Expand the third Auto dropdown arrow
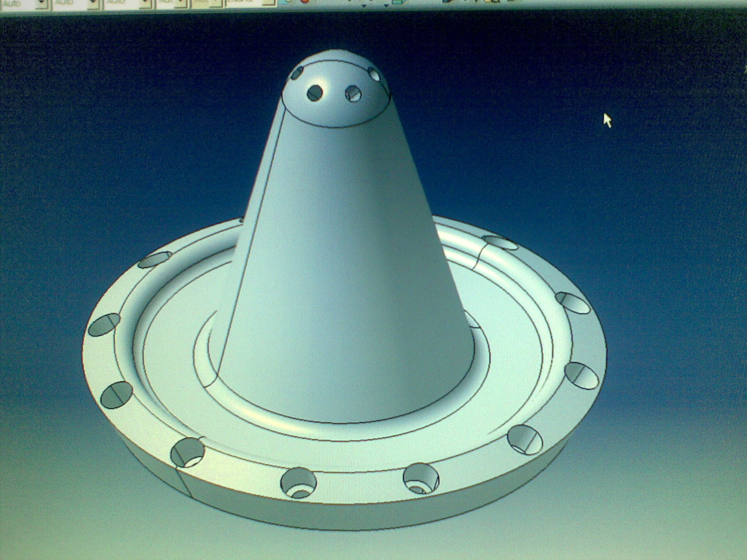 pos(146,3)
